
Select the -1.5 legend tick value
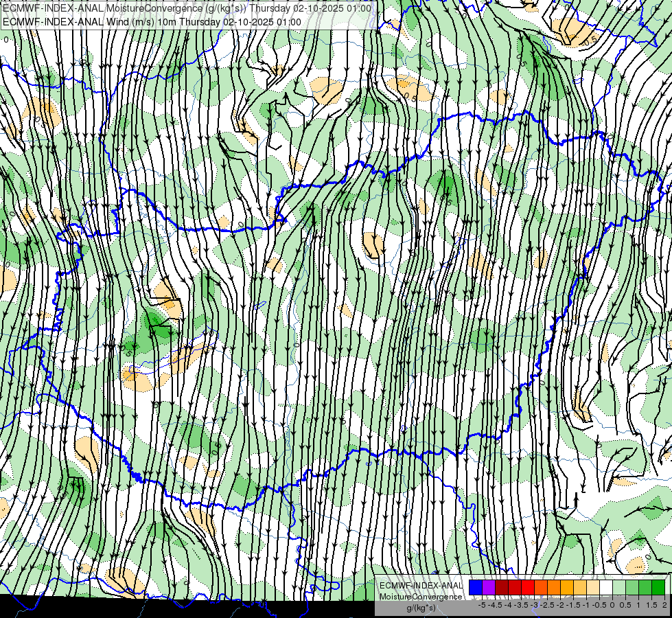(x=573, y=605)
